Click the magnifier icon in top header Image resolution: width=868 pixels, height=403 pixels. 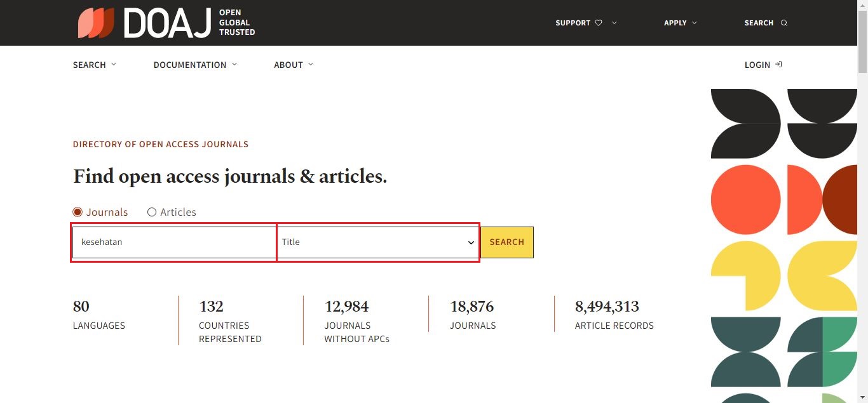(784, 23)
